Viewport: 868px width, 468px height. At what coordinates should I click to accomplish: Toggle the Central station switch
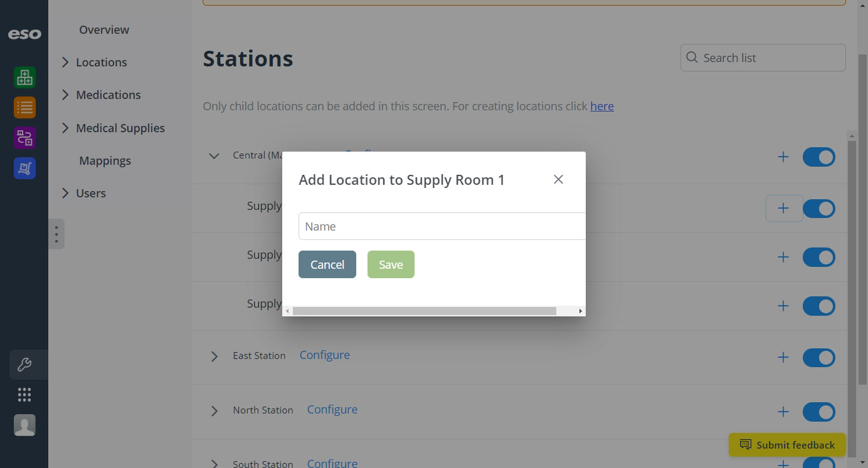819,157
